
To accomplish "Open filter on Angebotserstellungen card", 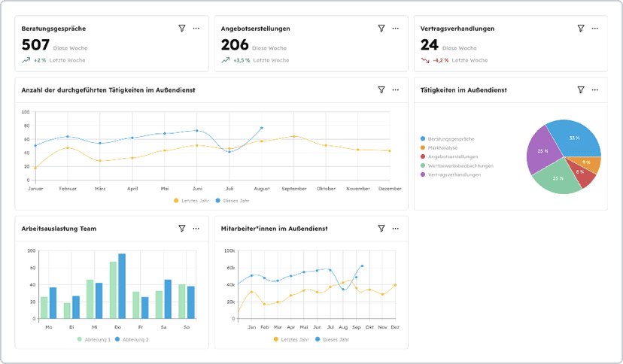I will [381, 28].
